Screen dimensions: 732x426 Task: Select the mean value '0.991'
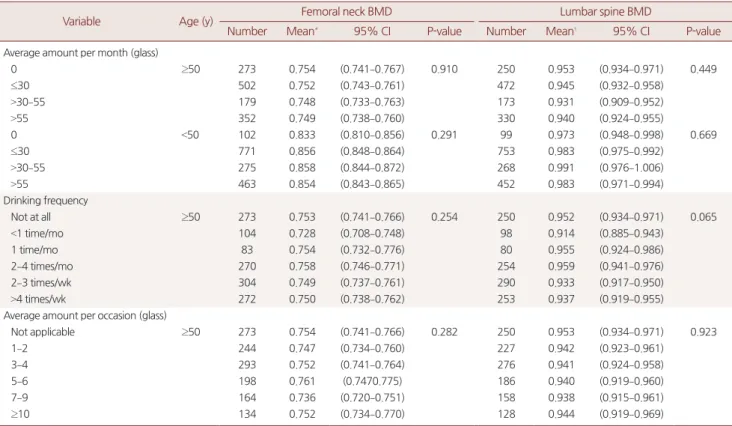tap(561, 168)
